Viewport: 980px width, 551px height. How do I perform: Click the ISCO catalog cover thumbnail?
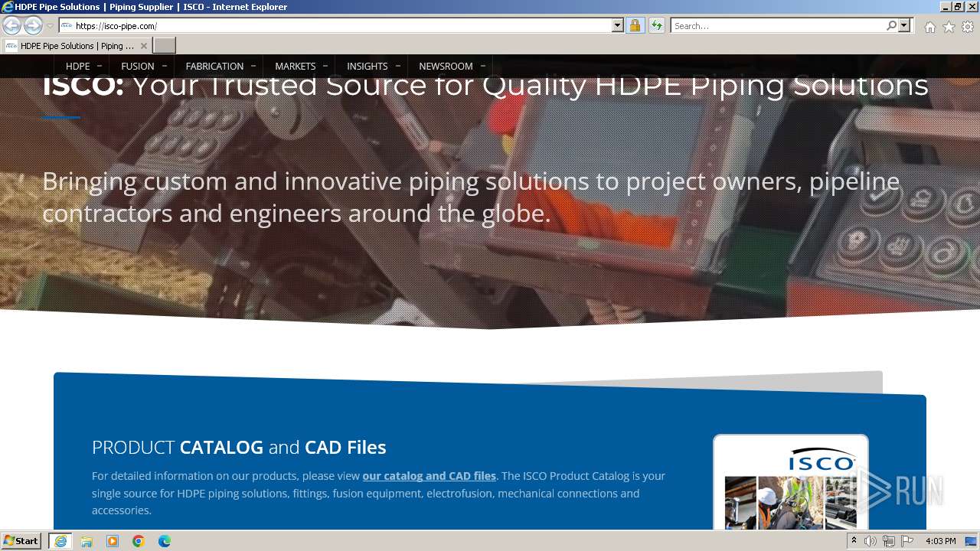point(791,484)
